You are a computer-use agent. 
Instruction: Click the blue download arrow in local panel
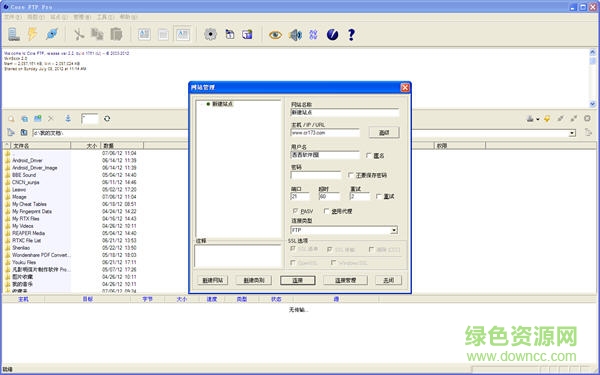pos(68,119)
